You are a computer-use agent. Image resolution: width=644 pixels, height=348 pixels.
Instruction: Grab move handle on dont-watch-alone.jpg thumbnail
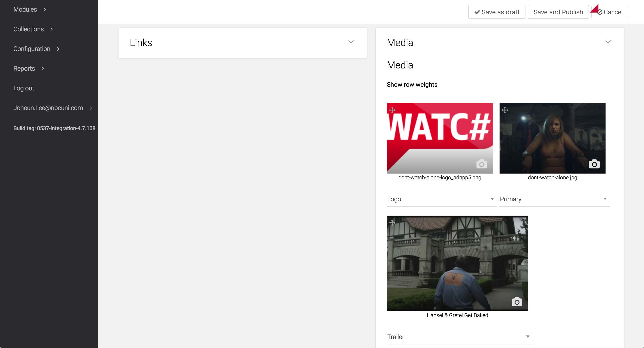[x=505, y=110]
